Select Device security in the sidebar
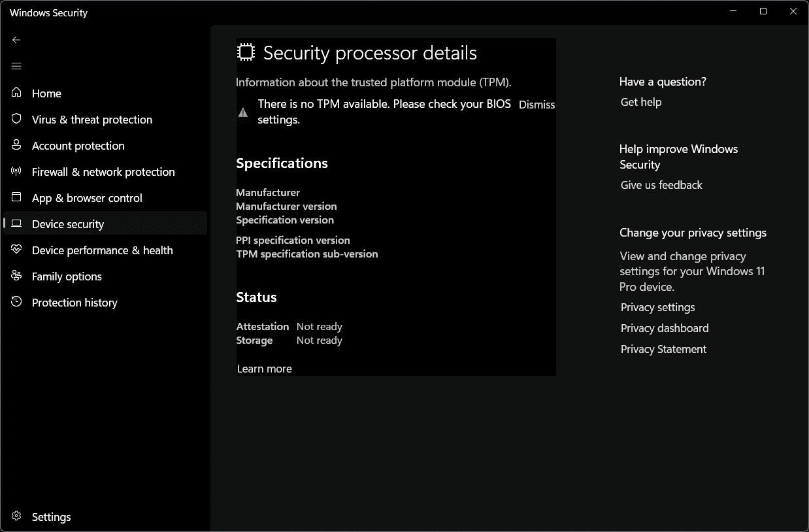 click(x=67, y=224)
